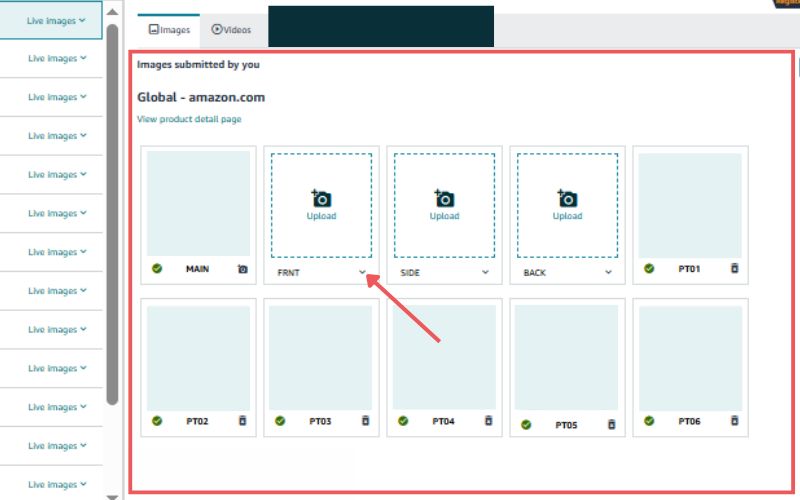Click the camera icon in the BACK upload slot
Screen dimensions: 800x500
(x=567, y=198)
